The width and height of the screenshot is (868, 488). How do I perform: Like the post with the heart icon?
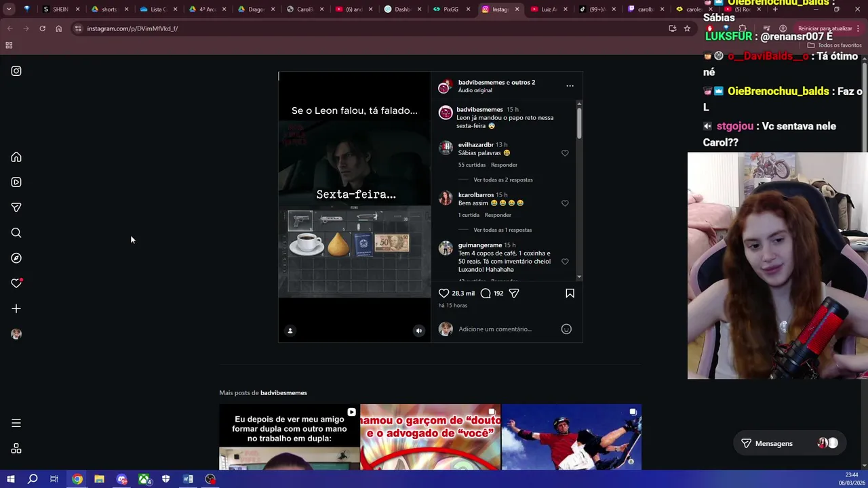coord(443,293)
